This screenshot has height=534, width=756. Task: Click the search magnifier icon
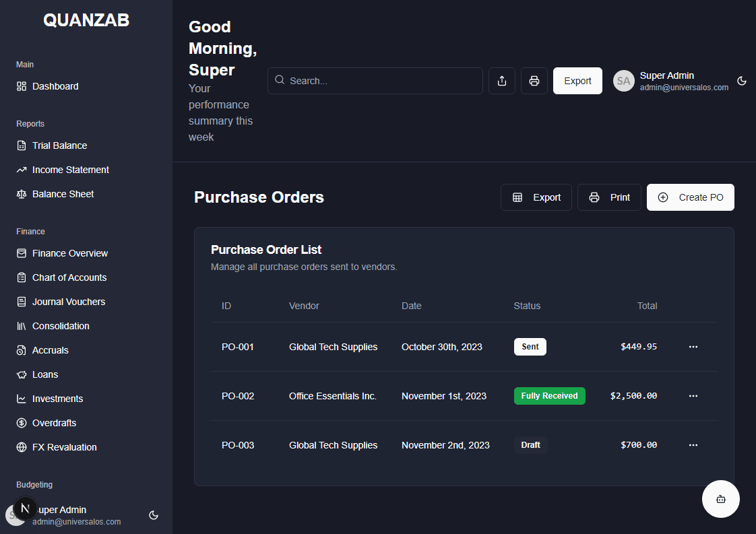click(280, 80)
